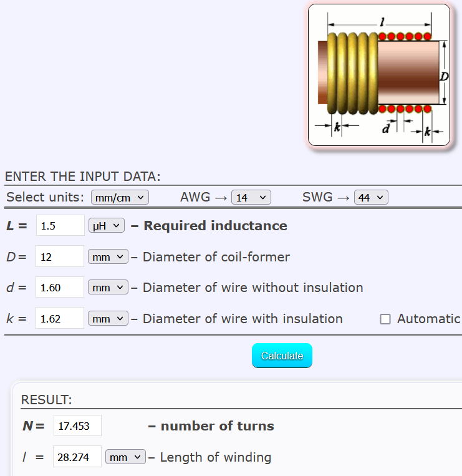
Task: Open the inductance unit µH dropdown
Action: coord(107,226)
